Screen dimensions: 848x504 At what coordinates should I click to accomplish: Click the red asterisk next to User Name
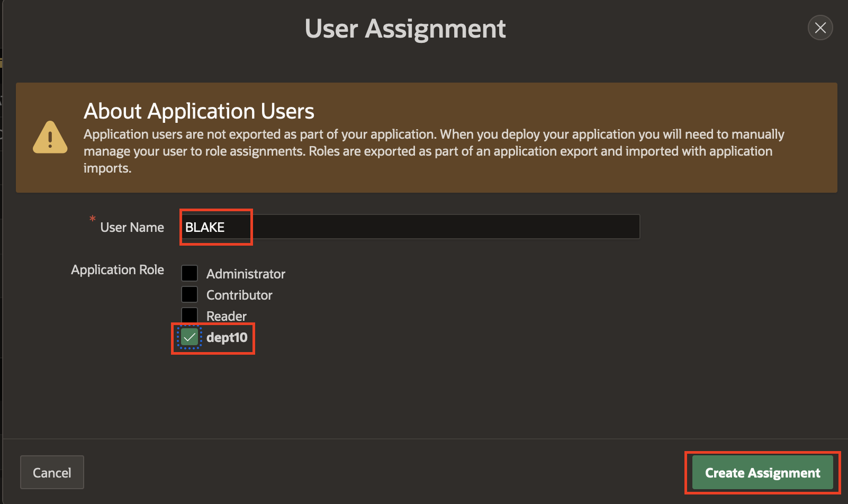click(93, 219)
